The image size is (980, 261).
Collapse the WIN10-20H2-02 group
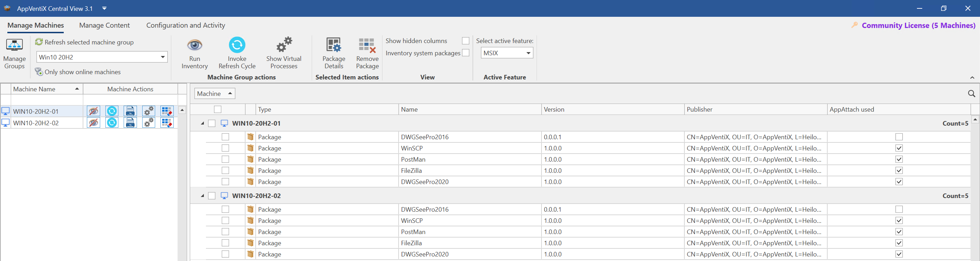(202, 196)
